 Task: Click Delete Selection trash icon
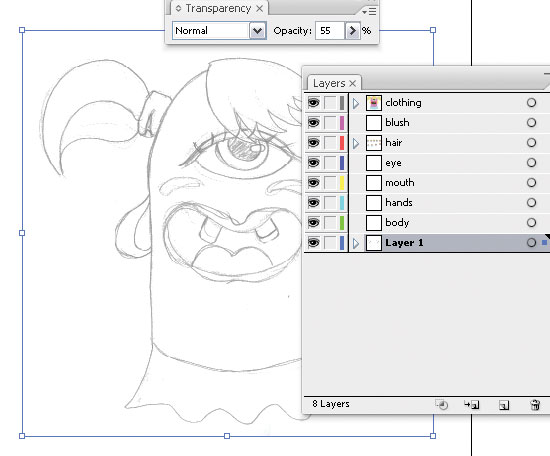pyautogui.click(x=535, y=405)
